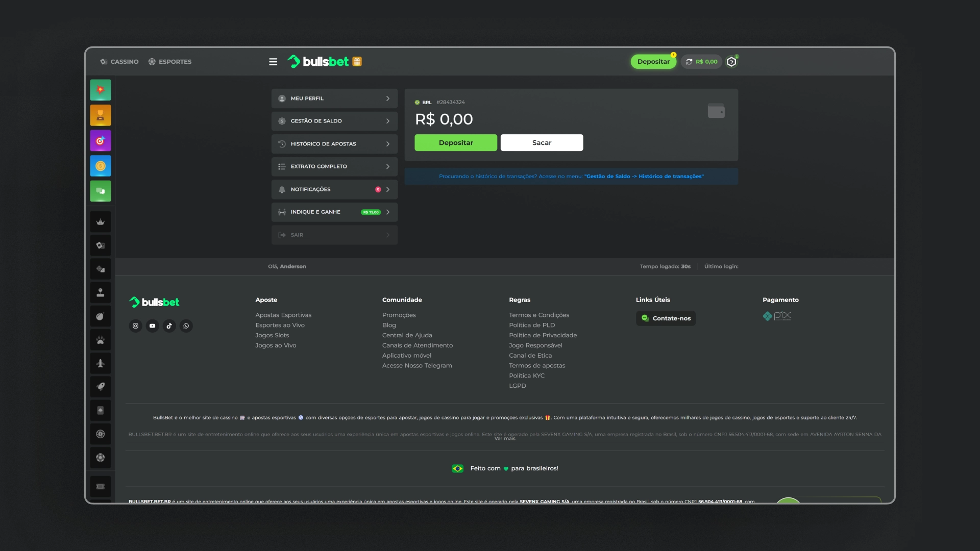Select the rocket sidebar icon

coord(101,387)
